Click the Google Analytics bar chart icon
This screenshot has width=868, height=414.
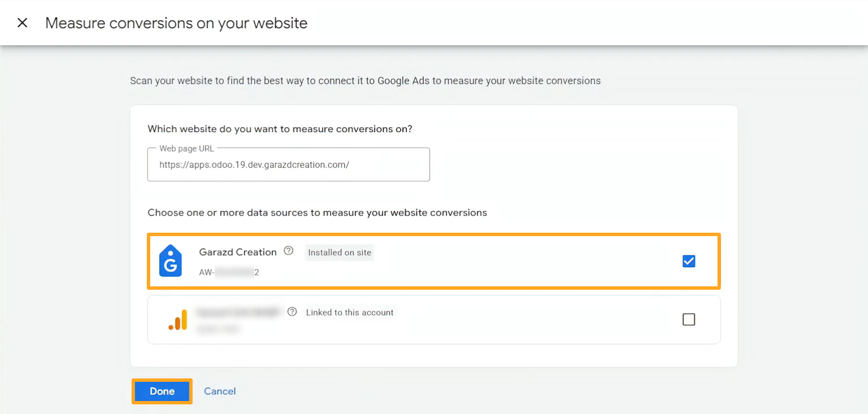(x=178, y=320)
